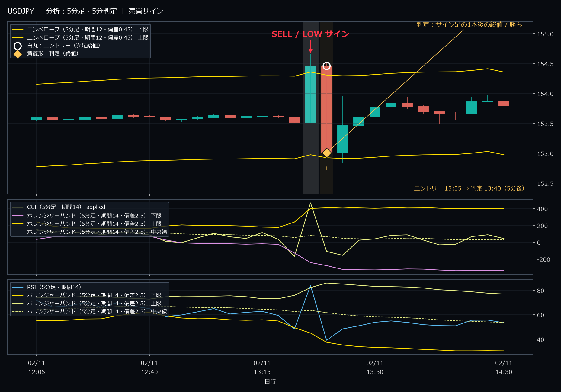Click the 152.5 price axis label

point(545,184)
